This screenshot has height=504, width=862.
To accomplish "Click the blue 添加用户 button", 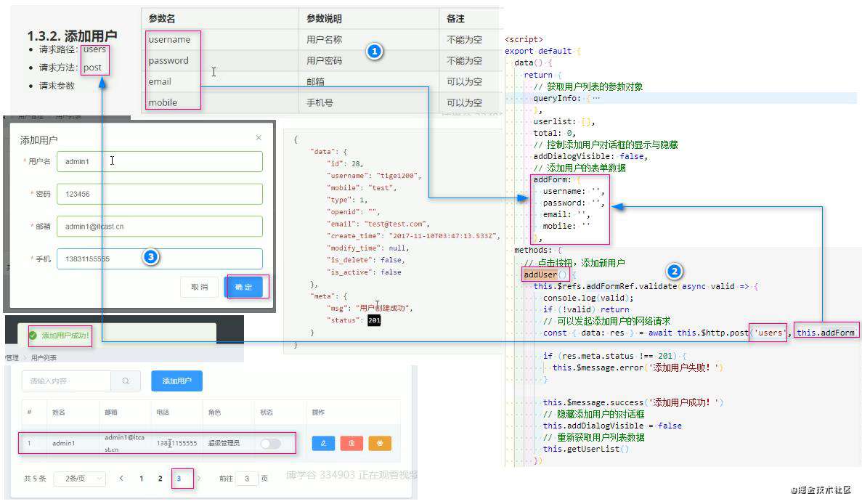I will click(x=177, y=381).
